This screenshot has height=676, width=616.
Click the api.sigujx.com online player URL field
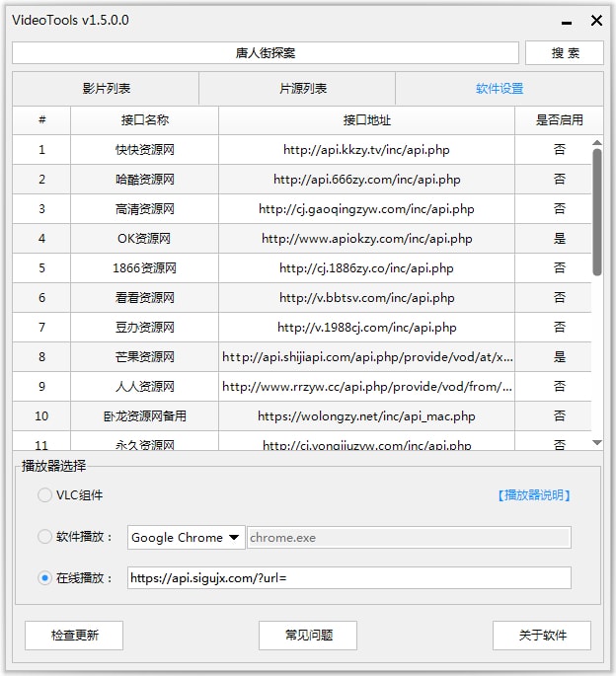[349, 578]
